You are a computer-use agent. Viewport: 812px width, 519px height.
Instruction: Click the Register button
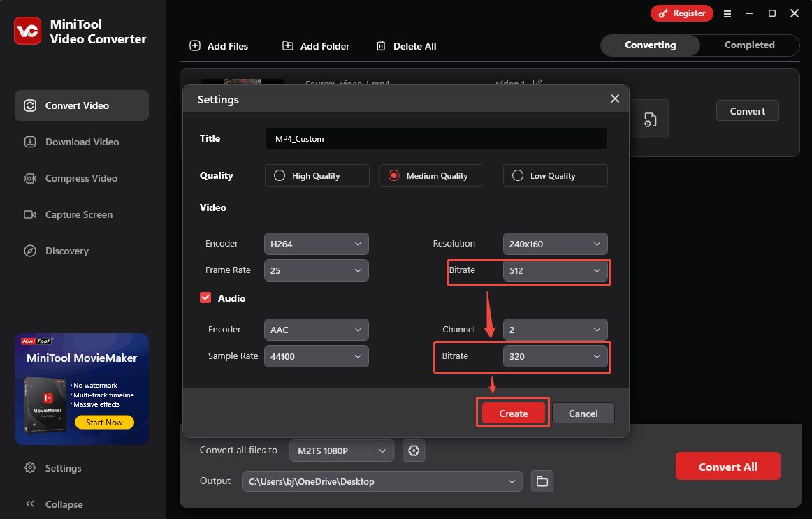[x=681, y=13]
